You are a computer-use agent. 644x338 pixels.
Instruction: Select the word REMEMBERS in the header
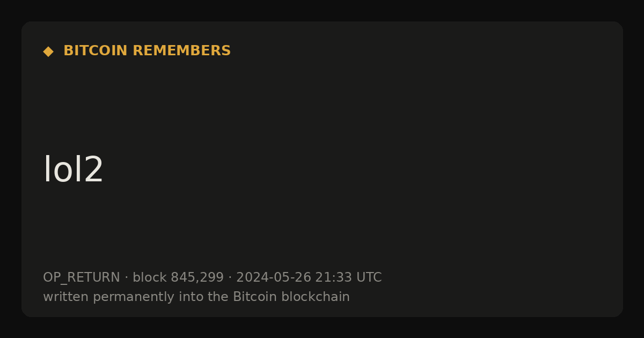coord(181,51)
